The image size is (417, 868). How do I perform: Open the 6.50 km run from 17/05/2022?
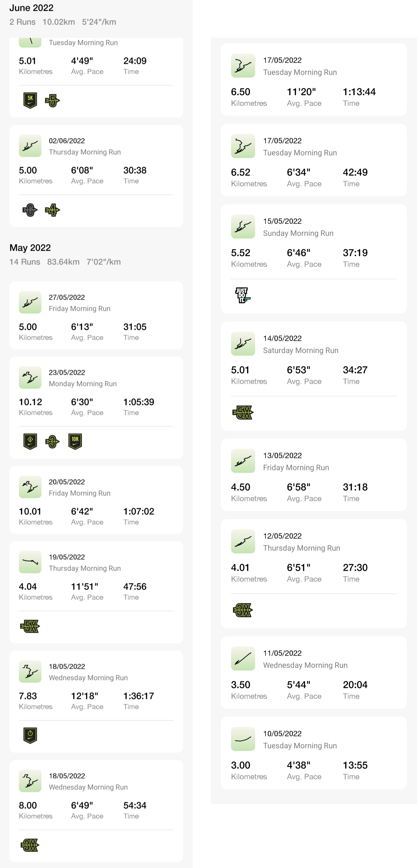[314, 79]
